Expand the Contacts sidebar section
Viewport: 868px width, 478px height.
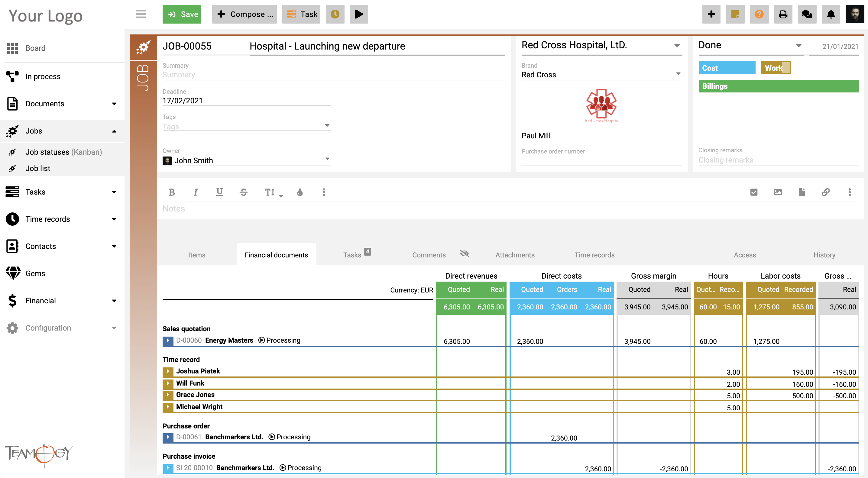[x=62, y=246]
